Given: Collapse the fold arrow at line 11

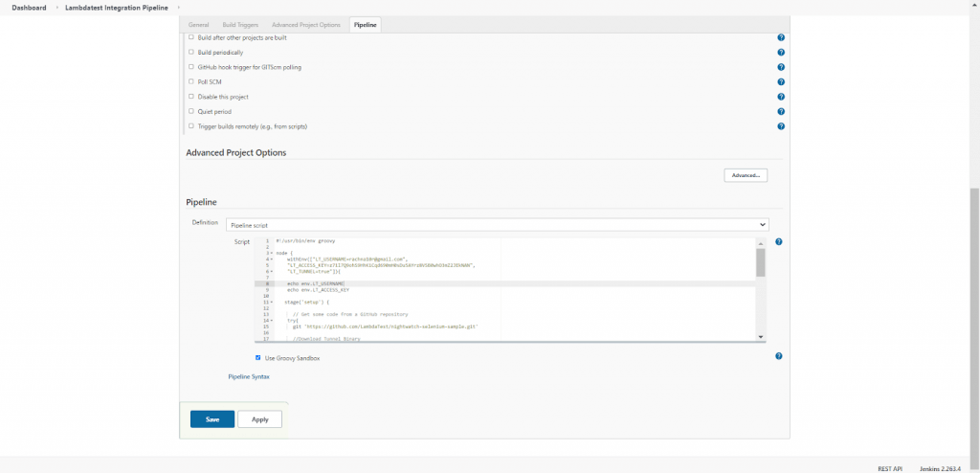Looking at the screenshot, I should click(x=272, y=302).
